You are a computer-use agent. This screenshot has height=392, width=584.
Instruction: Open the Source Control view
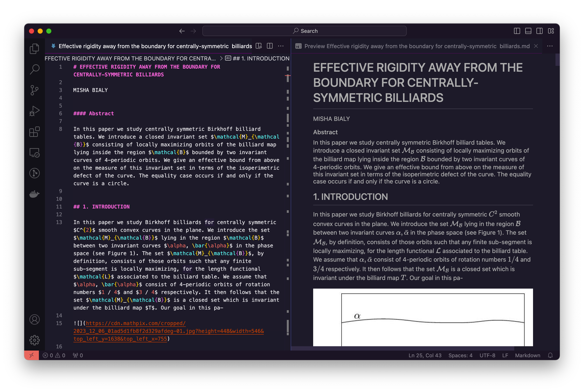[x=35, y=90]
